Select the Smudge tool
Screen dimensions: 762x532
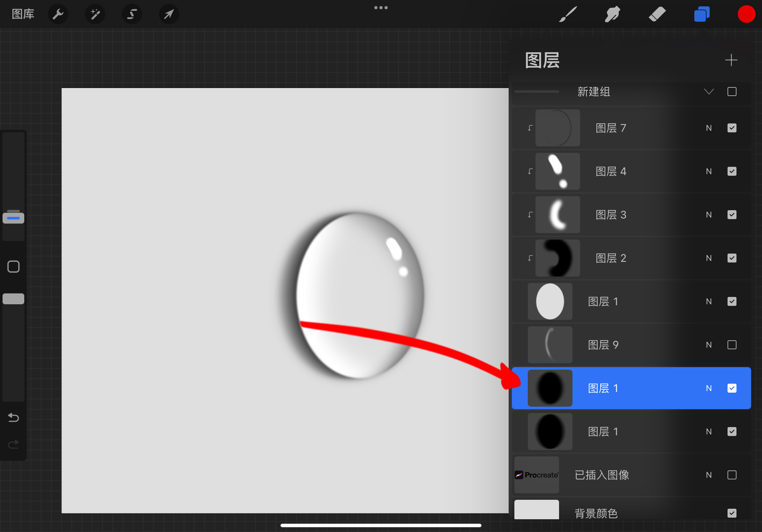612,14
